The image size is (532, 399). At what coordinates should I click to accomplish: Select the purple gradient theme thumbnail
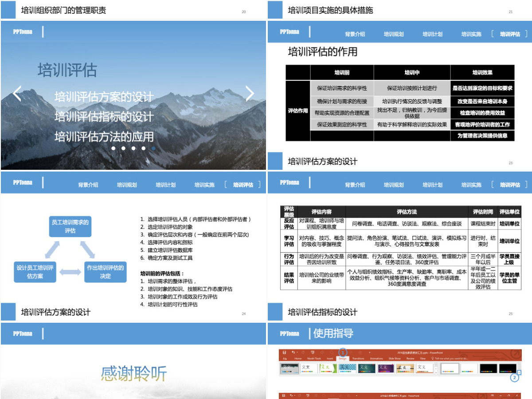click(386, 368)
